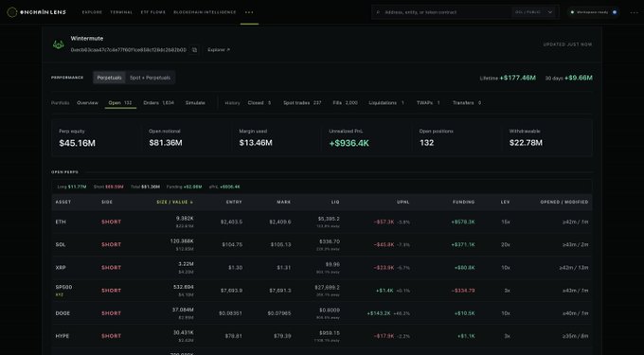This screenshot has width=644, height=355.
Task: Open Blockchain Intelligence section
Action: point(205,12)
